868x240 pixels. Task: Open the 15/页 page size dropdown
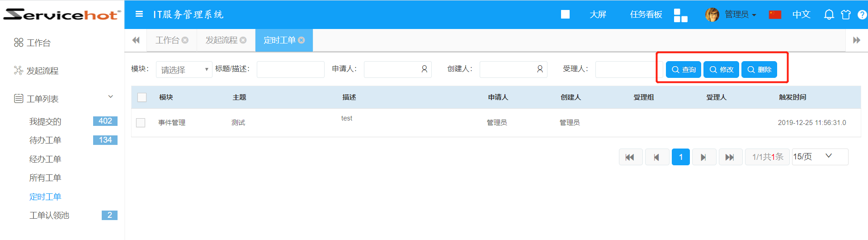tap(819, 157)
